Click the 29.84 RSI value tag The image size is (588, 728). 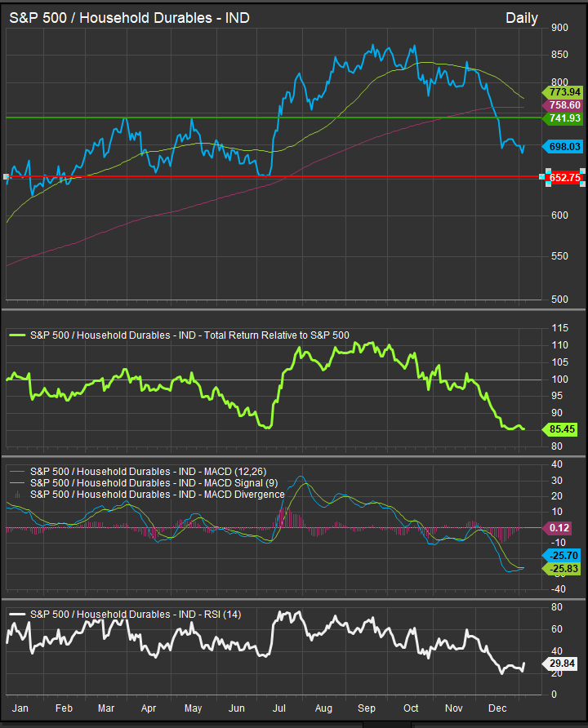pyautogui.click(x=559, y=664)
